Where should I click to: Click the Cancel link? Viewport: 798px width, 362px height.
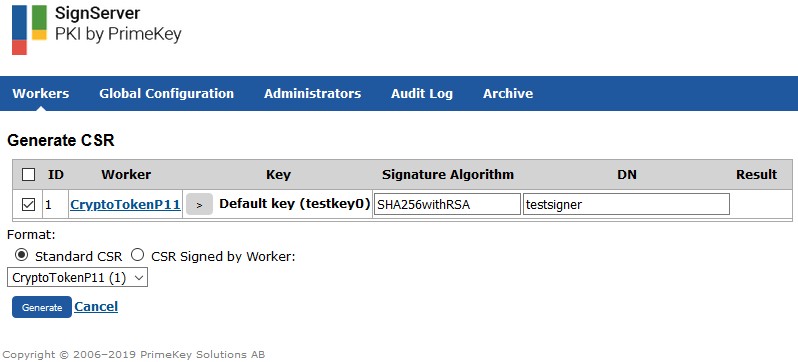coord(96,307)
